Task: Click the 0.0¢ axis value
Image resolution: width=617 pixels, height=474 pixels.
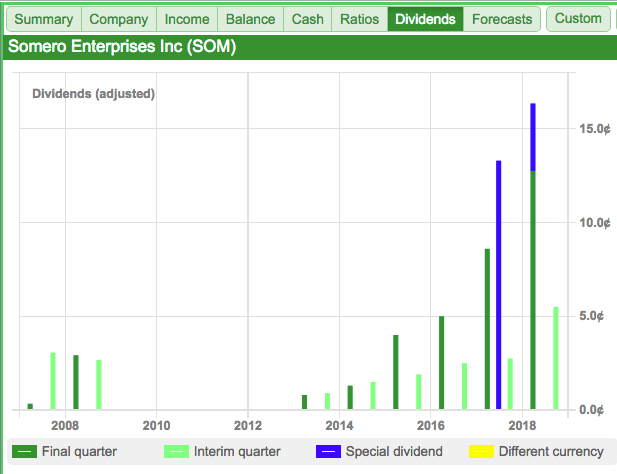Action: pos(591,410)
